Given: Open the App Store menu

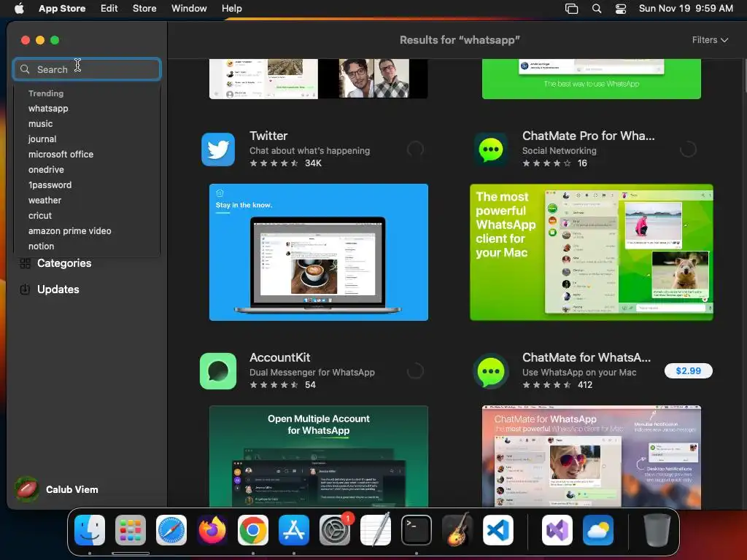Looking at the screenshot, I should [x=62, y=9].
